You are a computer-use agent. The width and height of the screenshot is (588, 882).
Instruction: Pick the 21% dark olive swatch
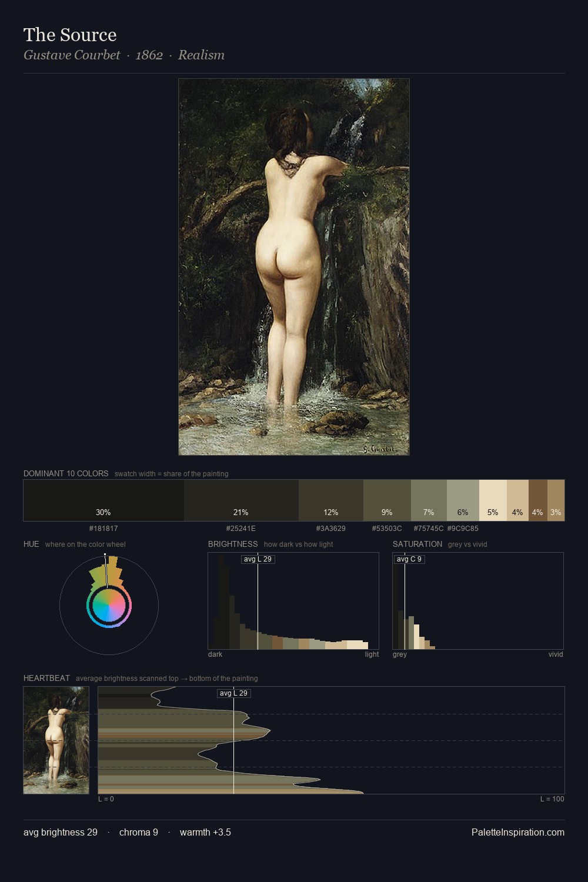click(x=241, y=500)
